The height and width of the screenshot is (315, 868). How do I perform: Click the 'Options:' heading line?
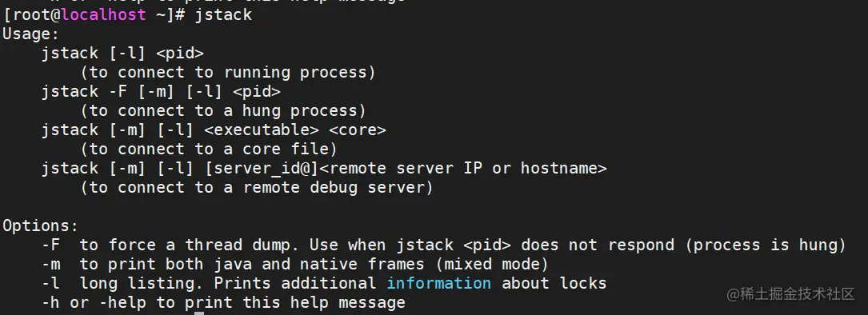pos(41,226)
